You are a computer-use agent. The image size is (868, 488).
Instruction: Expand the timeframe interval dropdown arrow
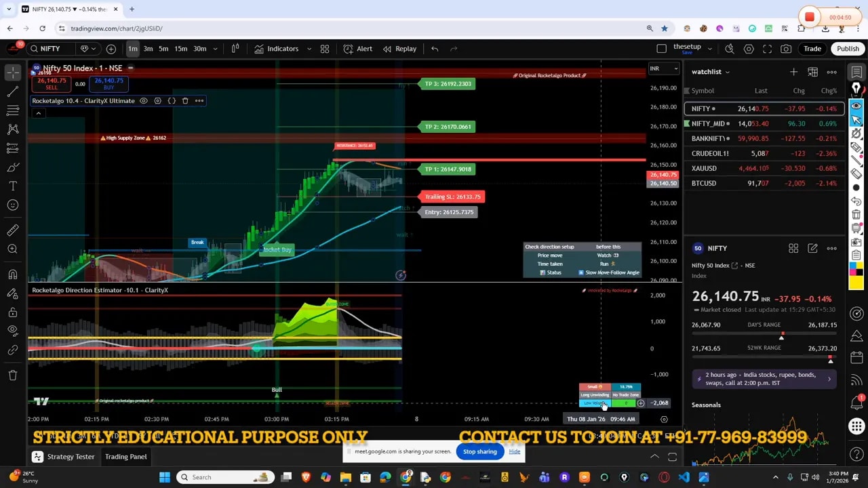tap(216, 49)
